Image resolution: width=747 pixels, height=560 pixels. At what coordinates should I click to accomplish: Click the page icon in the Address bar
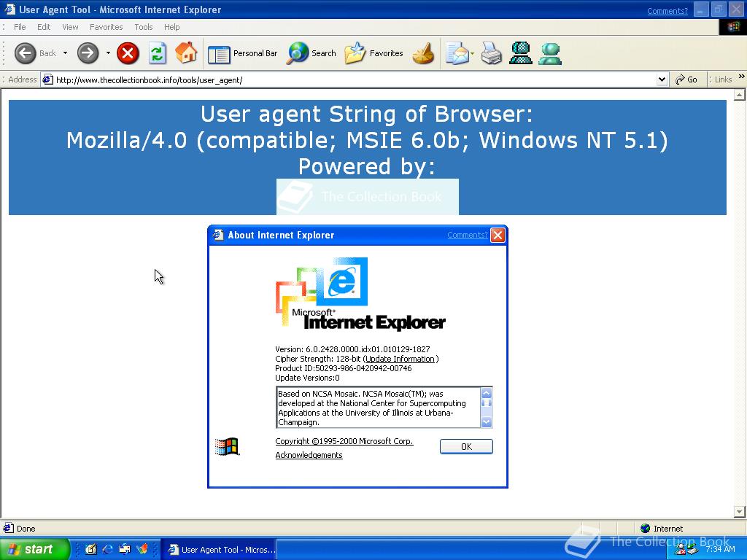pos(47,79)
